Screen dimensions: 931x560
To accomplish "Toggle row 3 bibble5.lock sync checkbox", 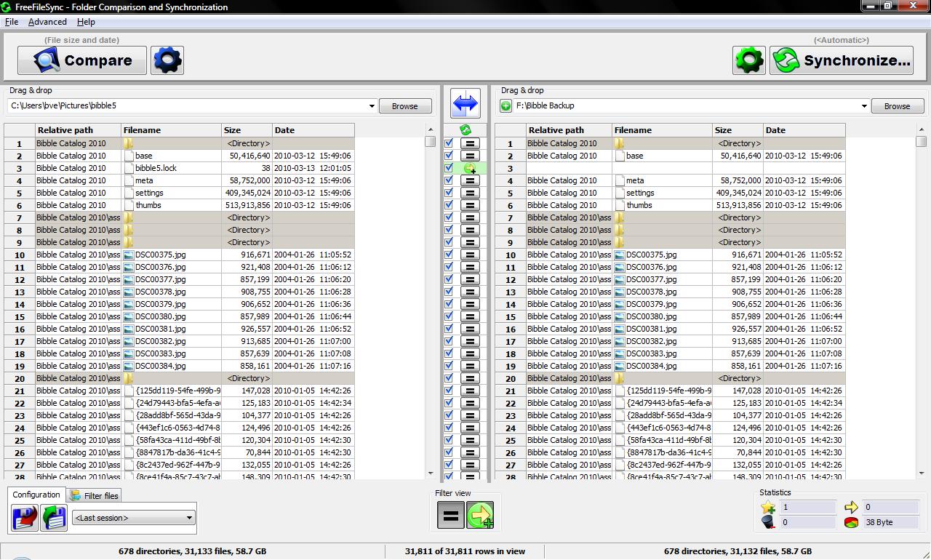I will [x=449, y=168].
